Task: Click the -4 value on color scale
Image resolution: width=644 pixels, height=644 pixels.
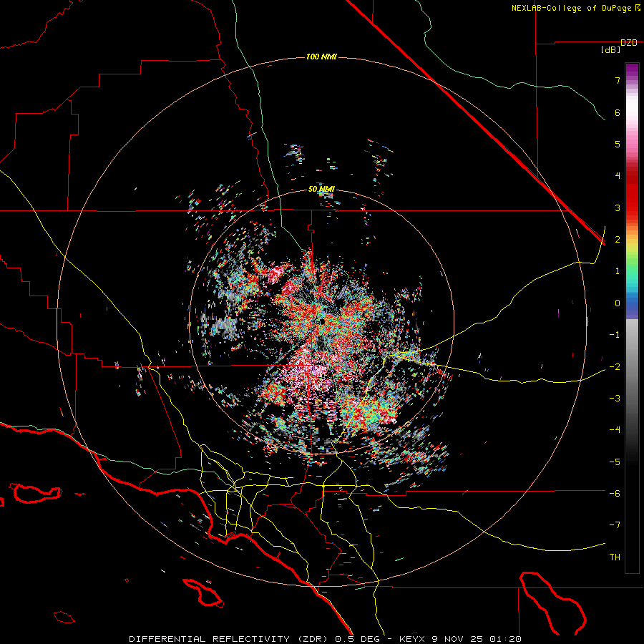Action: (615, 430)
